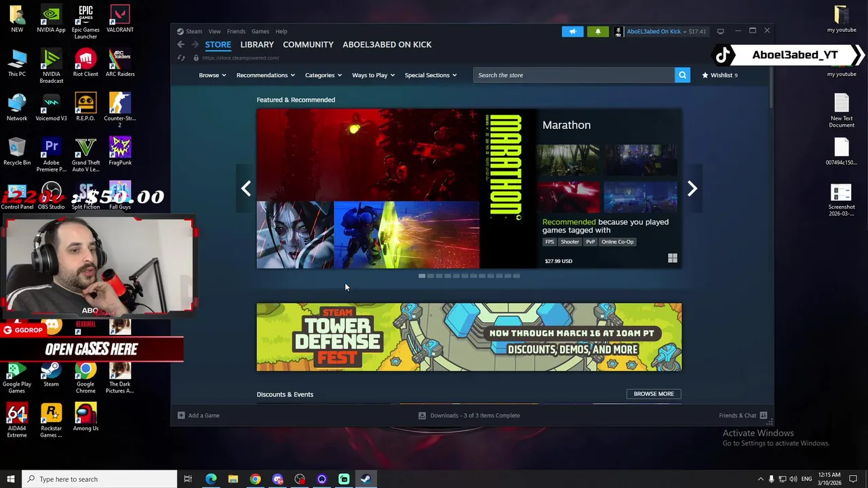Switch to the STORE tab
This screenshot has height=488, width=868.
click(x=218, y=45)
